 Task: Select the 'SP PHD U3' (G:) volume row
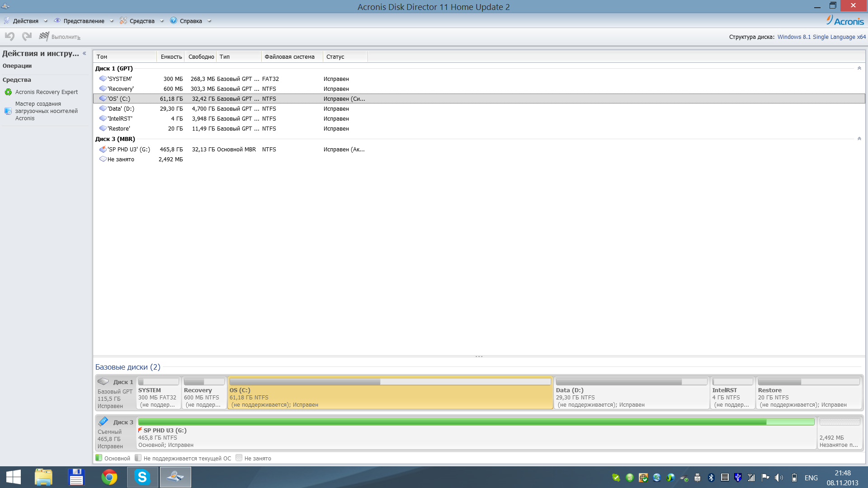[479, 149]
